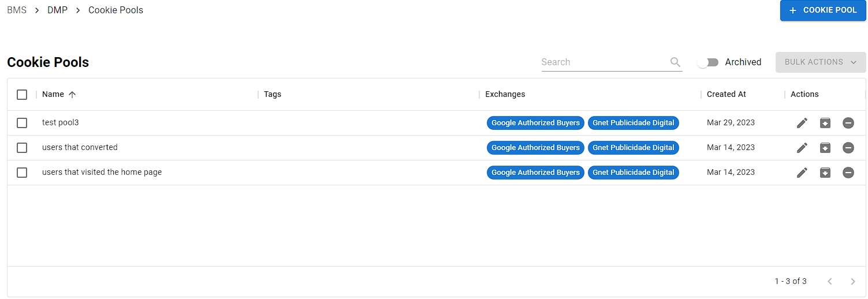Select the test pool3 row checkbox

click(22, 123)
